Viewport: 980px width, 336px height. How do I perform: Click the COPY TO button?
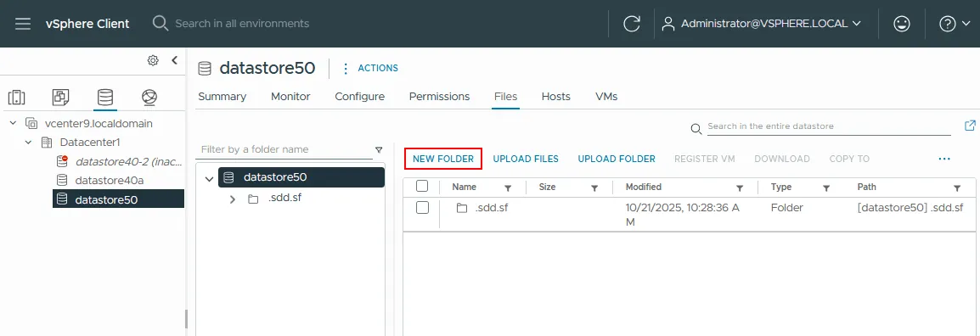849,159
